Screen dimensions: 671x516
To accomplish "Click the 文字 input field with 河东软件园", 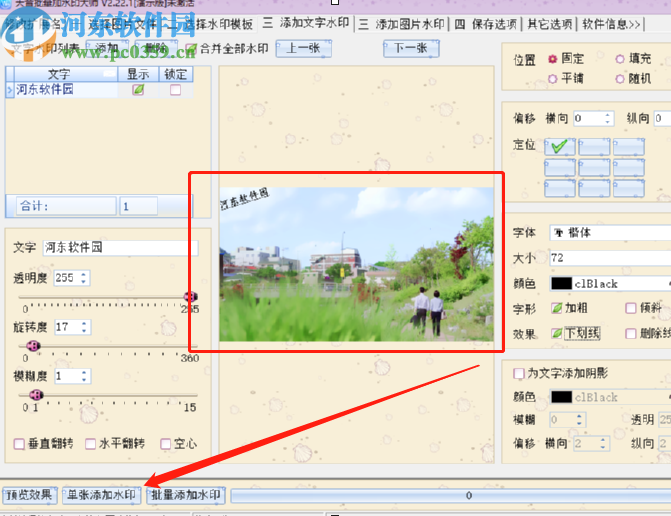I will [x=120, y=248].
